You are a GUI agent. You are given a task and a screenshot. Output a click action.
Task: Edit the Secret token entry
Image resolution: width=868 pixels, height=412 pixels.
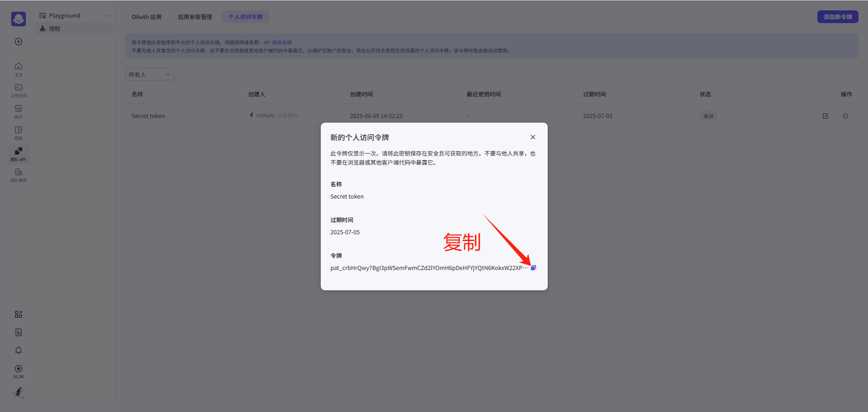[825, 116]
